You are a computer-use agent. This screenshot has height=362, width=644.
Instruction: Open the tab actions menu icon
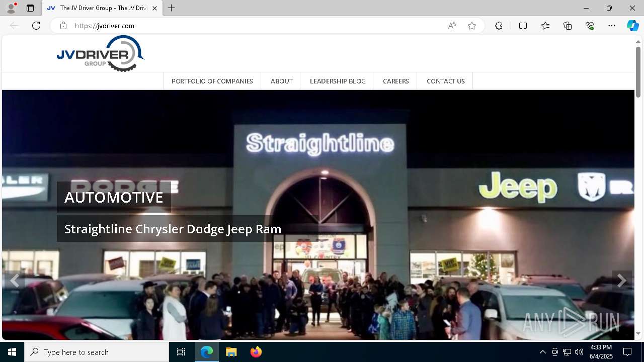[x=30, y=8]
